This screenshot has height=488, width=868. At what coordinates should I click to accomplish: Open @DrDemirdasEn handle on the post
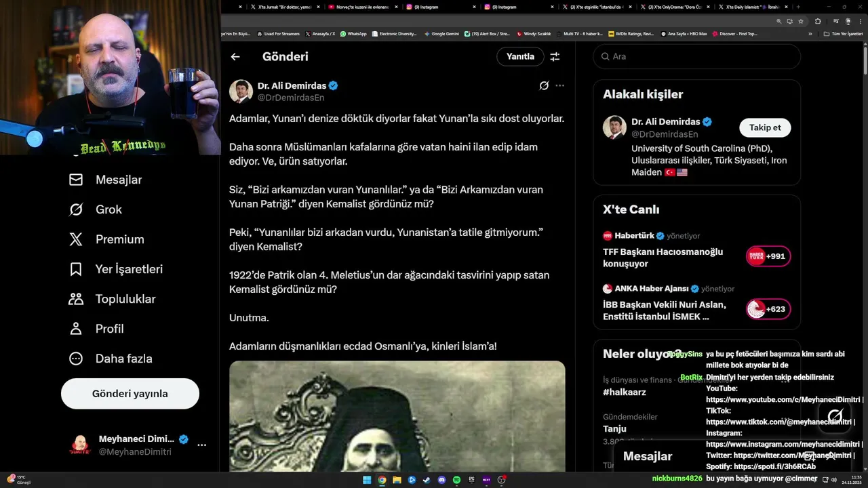[291, 98]
